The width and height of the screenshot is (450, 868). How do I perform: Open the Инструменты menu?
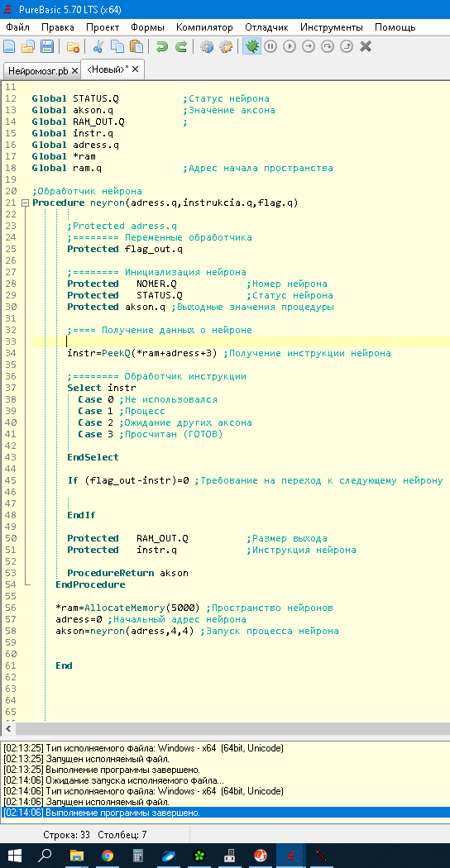(x=332, y=27)
